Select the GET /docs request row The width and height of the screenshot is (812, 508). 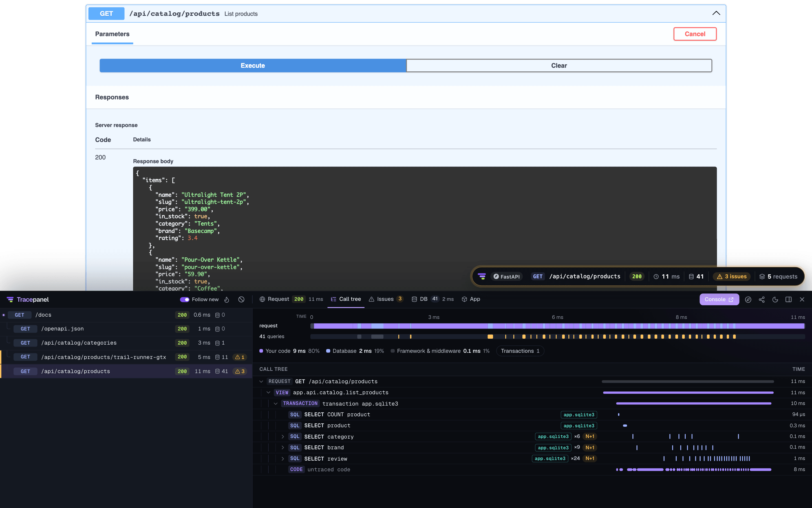tap(126, 315)
